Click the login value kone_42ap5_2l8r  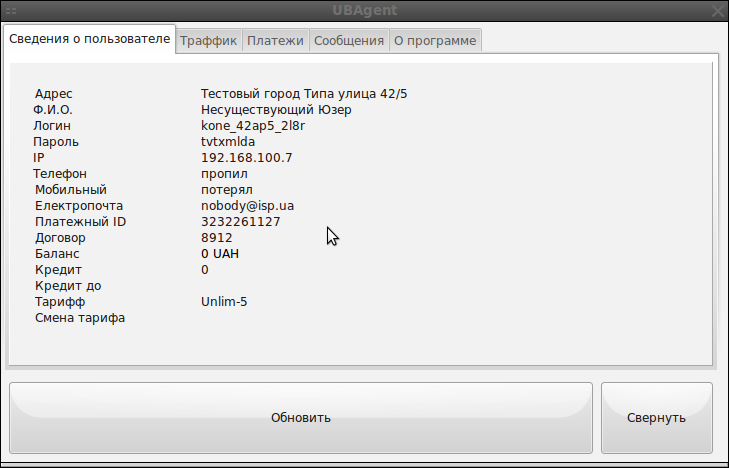click(x=253, y=126)
